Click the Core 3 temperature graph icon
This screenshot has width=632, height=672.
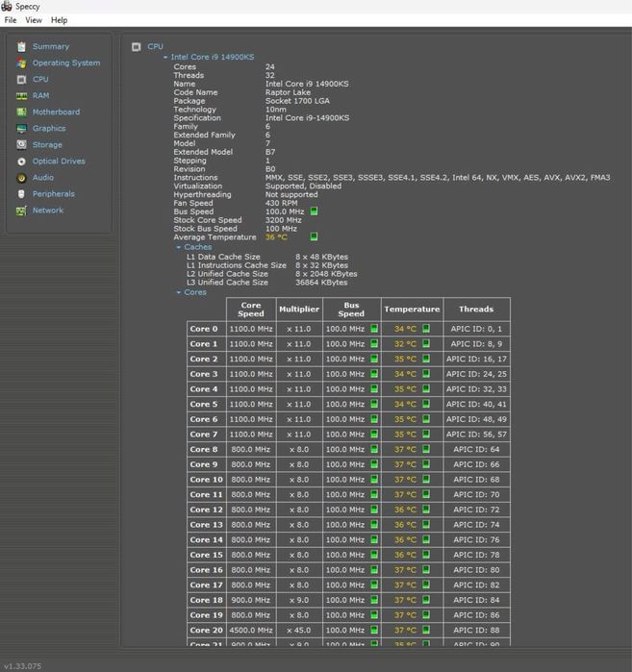click(x=426, y=374)
